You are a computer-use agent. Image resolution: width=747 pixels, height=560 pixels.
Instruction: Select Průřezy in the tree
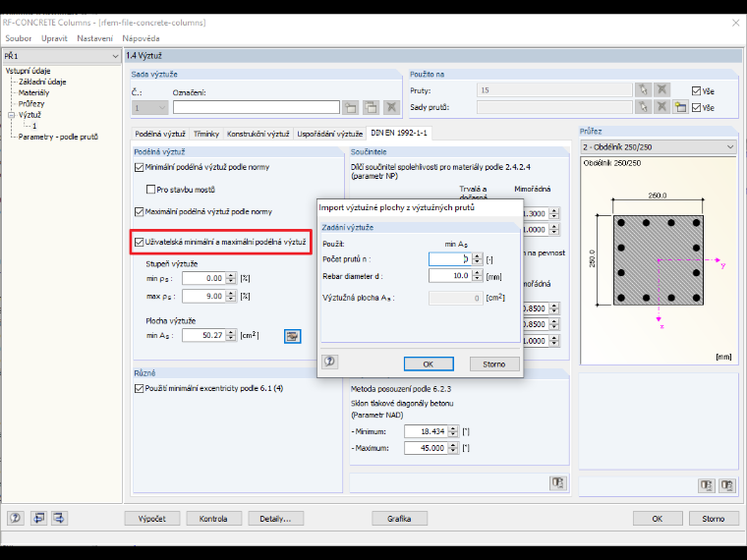(31, 104)
